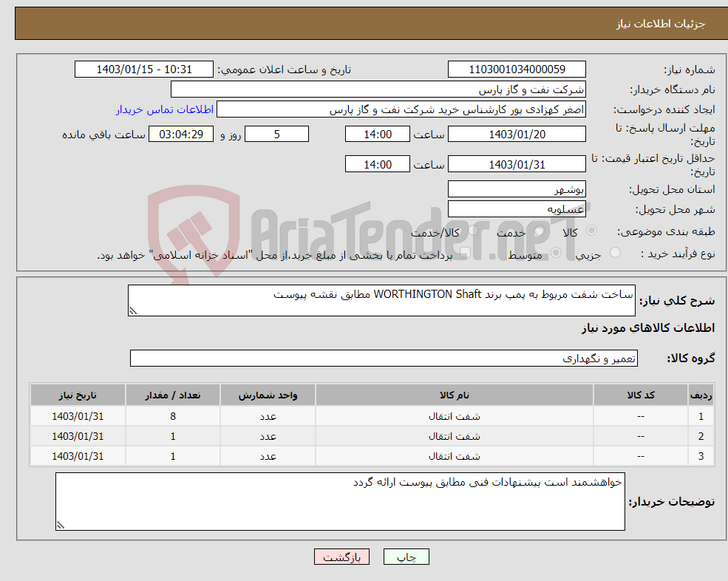Screen dimensions: 728x581
Task: Click the remaining time field 03:04:29
Action: point(181,135)
